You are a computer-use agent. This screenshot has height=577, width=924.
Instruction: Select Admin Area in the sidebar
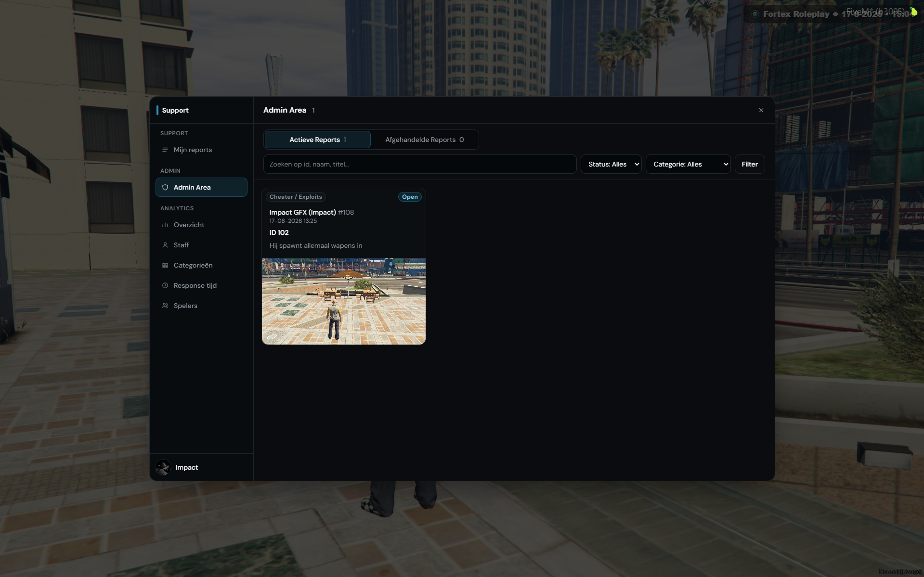[x=201, y=187]
